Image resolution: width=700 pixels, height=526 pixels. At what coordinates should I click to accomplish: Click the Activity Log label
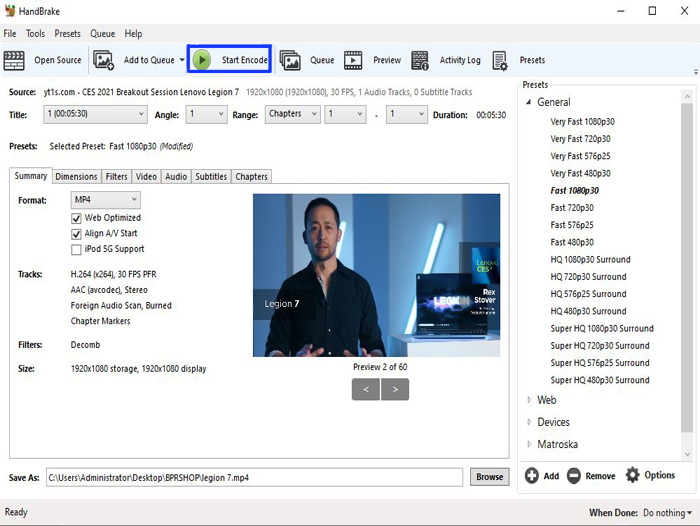pos(460,60)
